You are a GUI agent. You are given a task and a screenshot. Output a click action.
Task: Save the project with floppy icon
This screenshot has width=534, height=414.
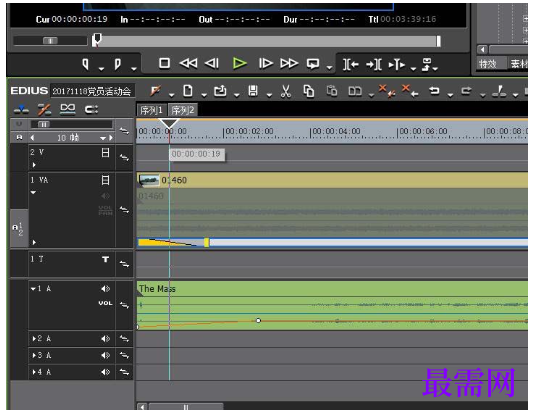click(x=253, y=91)
